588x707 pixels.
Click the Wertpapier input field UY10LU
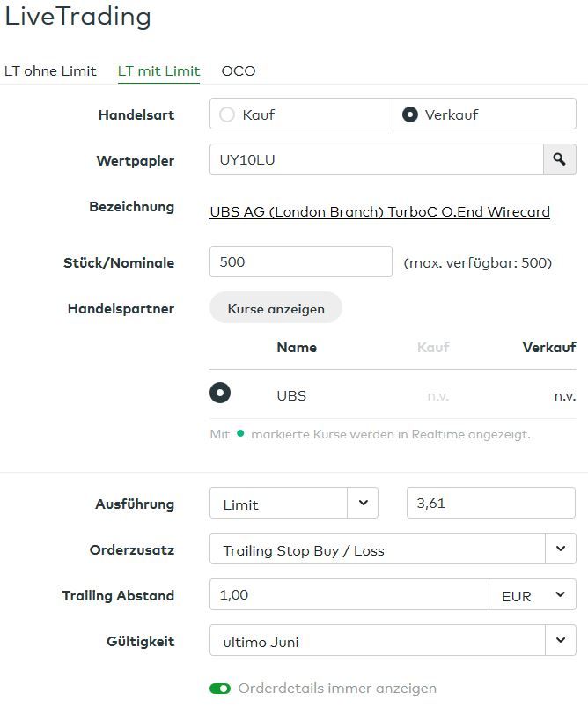point(376,159)
